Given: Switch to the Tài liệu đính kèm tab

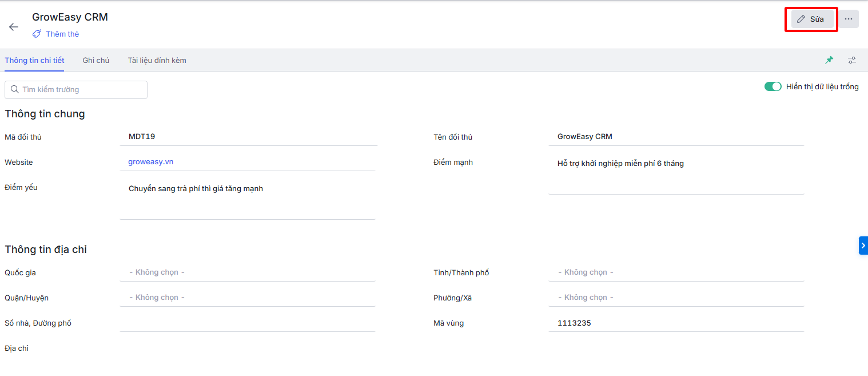Looking at the screenshot, I should (x=157, y=60).
